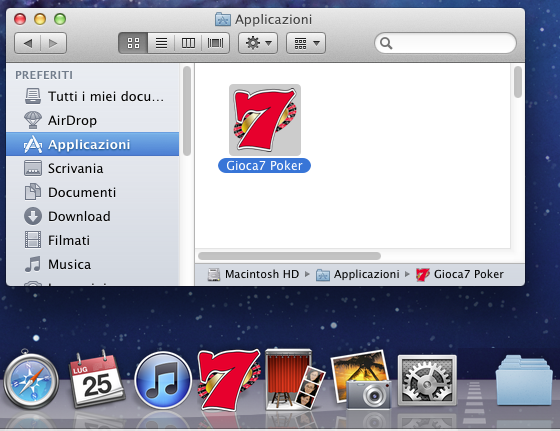Open the gear action menu
Image resolution: width=560 pixels, height=431 pixels.
coord(258,43)
